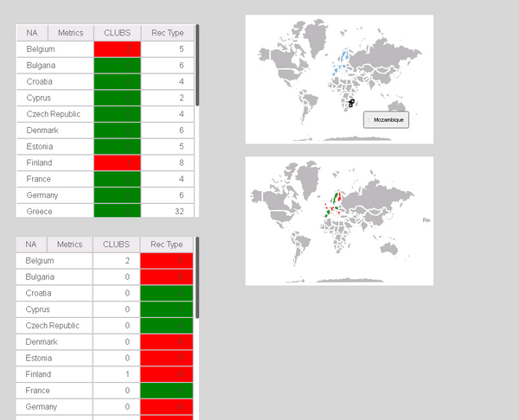
Task: Click the Metrics header in the top table
Action: tap(70, 33)
